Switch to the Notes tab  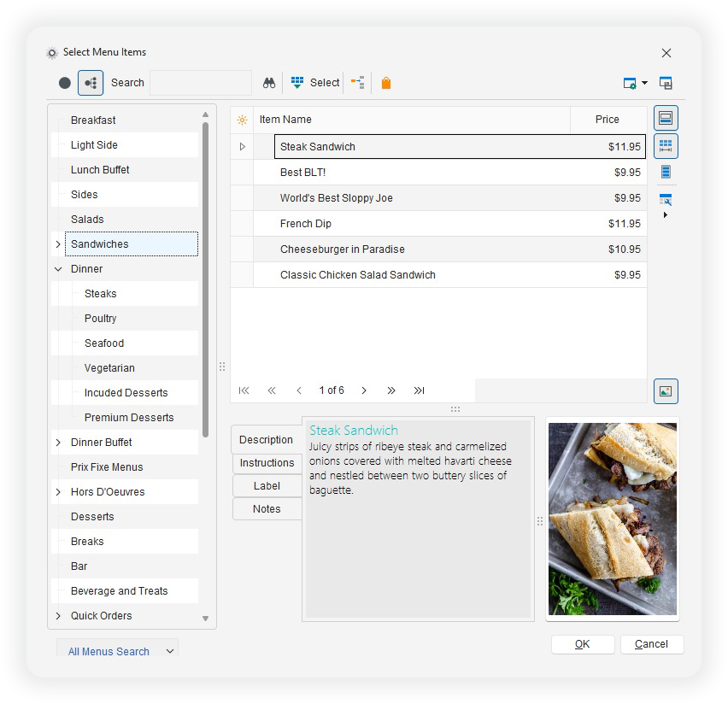[267, 508]
